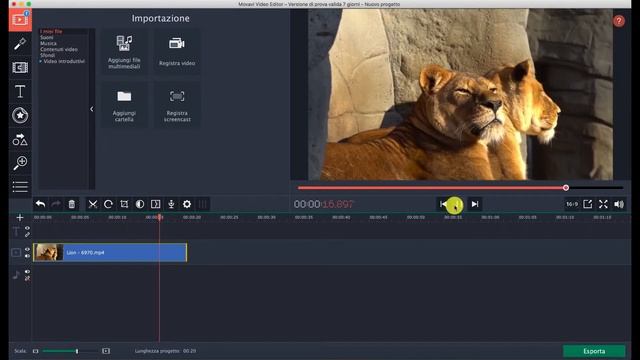Image resolution: width=640 pixels, height=360 pixels.
Task: Click the preview progress bar knob
Action: coord(566,188)
